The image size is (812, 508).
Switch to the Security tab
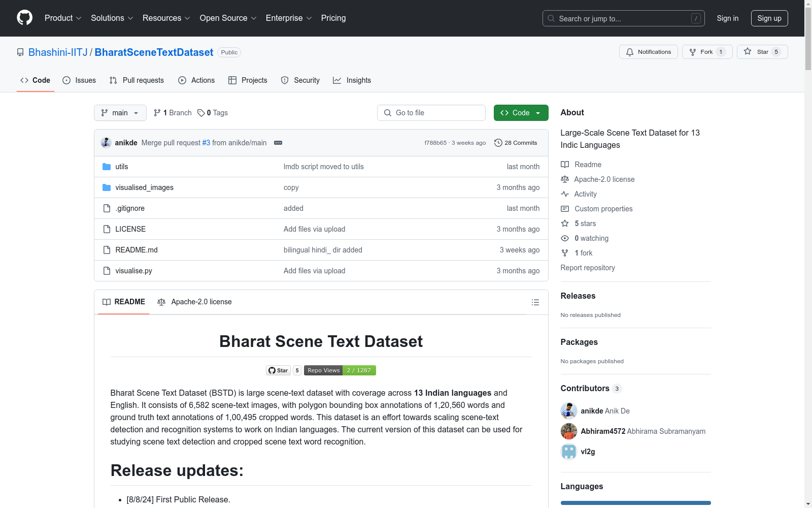point(300,80)
